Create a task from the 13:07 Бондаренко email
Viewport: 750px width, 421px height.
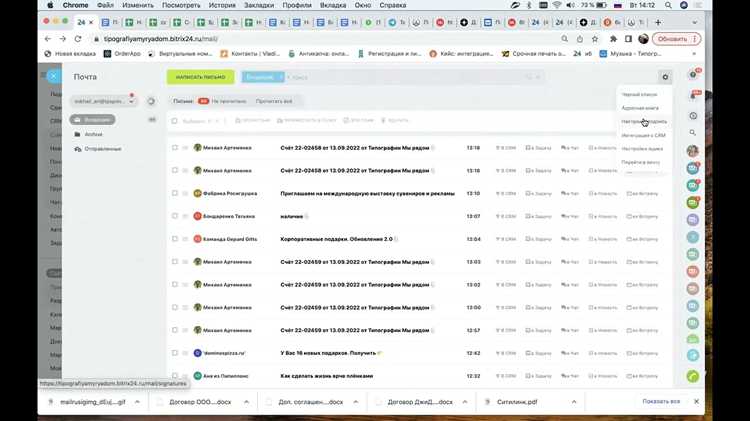click(539, 217)
